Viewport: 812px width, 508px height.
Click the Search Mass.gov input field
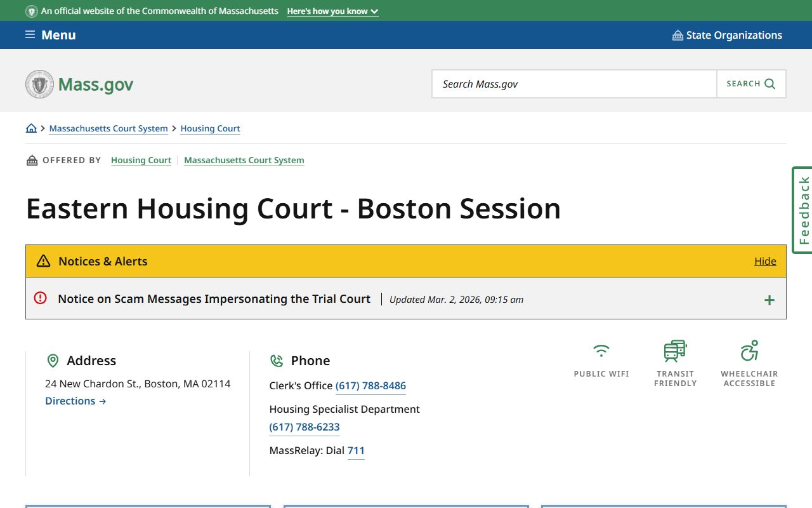[574, 84]
